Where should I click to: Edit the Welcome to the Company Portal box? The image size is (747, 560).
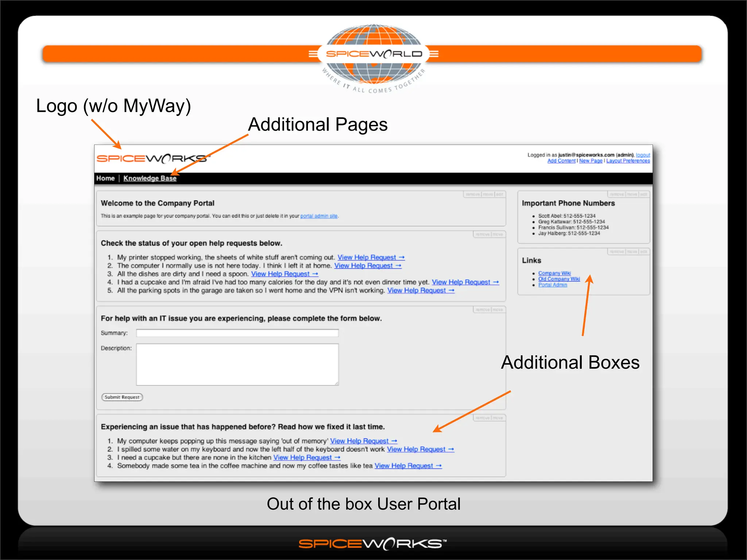[499, 194]
